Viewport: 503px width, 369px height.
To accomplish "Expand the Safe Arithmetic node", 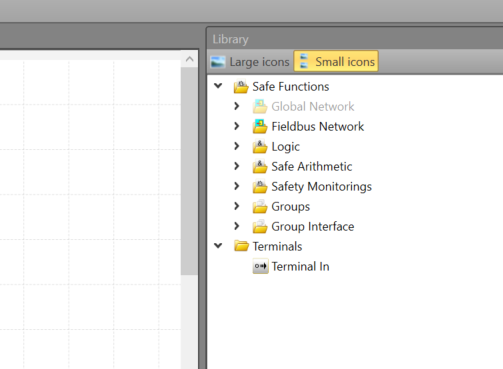I will click(x=237, y=166).
